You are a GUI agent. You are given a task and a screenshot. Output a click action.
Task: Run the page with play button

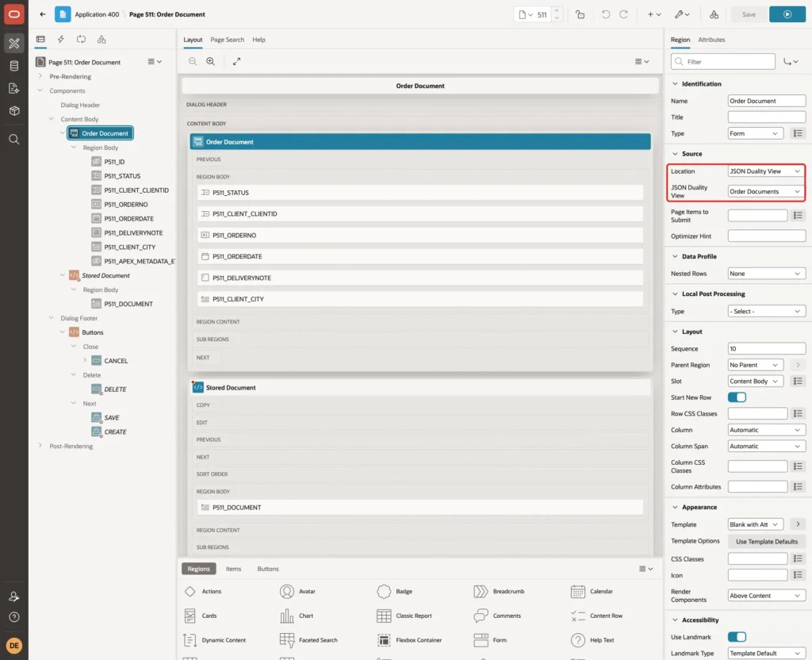[787, 14]
